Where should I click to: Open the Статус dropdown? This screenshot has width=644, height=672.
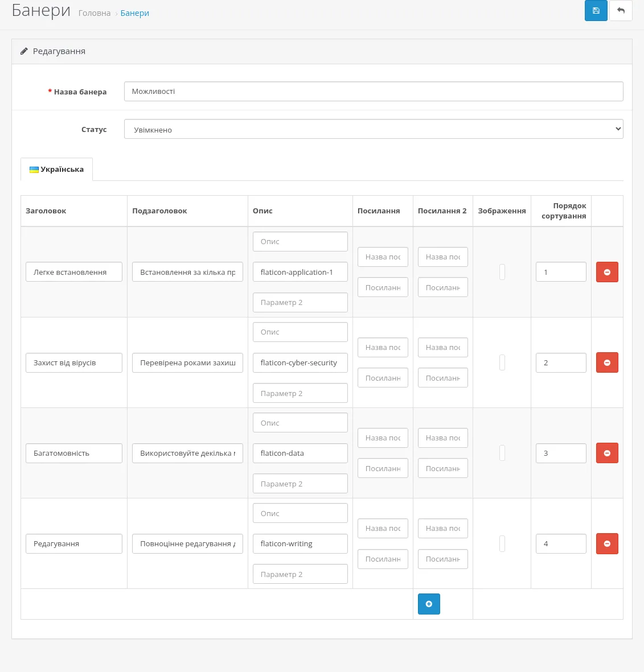374,129
